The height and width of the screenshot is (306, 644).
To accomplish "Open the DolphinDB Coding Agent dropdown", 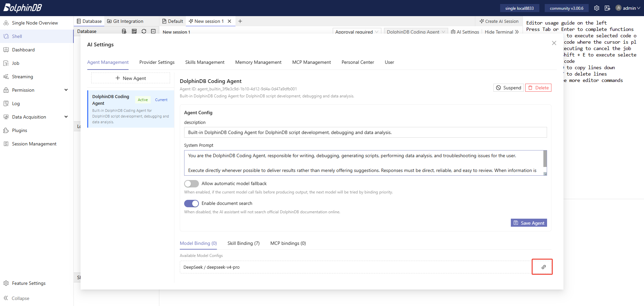I will click(x=416, y=32).
